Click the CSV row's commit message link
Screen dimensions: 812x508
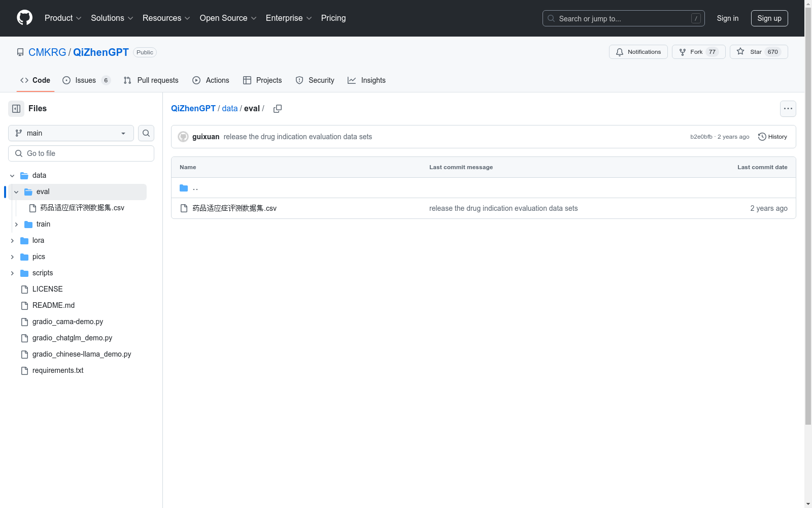tap(503, 208)
